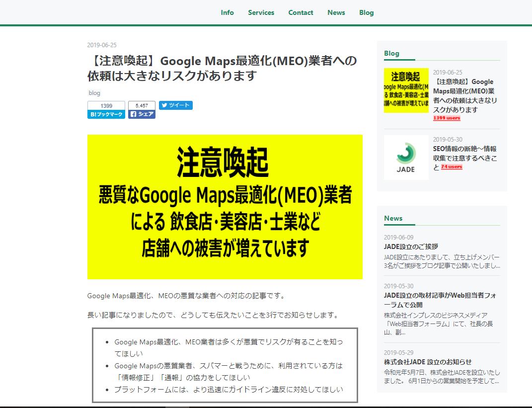Image resolution: width=532 pixels, height=408 pixels.
Task: Open the Info navigation menu item
Action: point(227,12)
